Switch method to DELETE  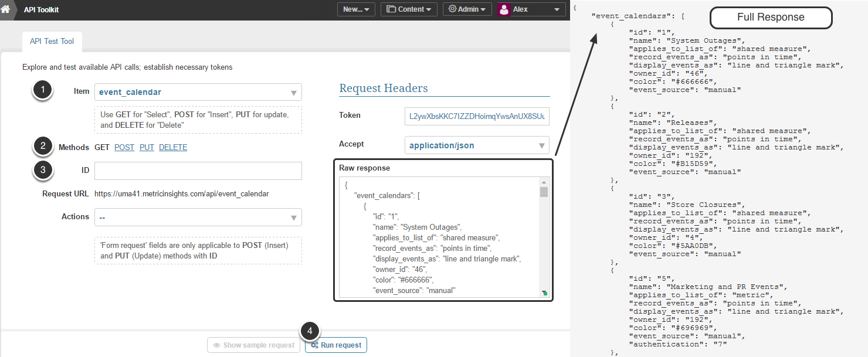(x=173, y=148)
